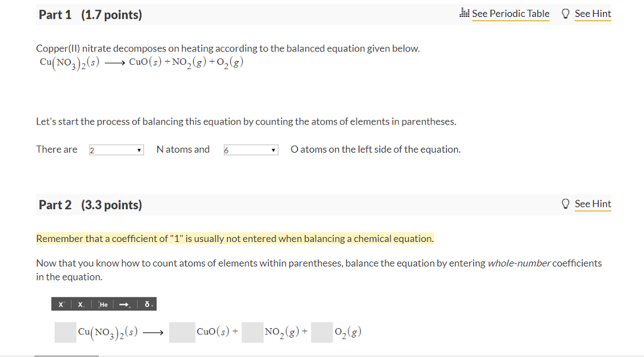Click the horizontal scrollbar at page bottom
Screen dimensions: 644x357
(67, 356)
